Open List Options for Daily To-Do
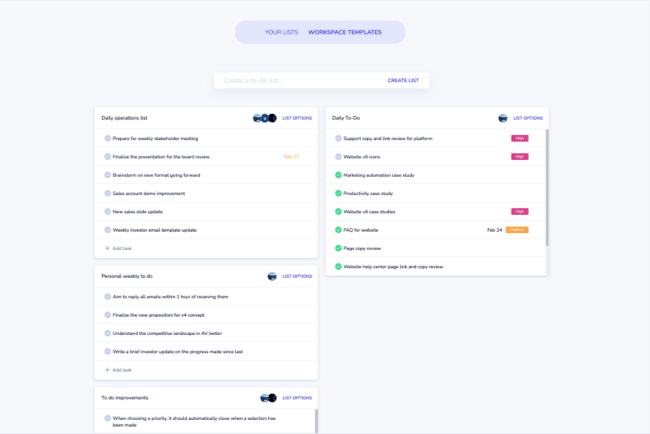650x434 pixels. 527,118
